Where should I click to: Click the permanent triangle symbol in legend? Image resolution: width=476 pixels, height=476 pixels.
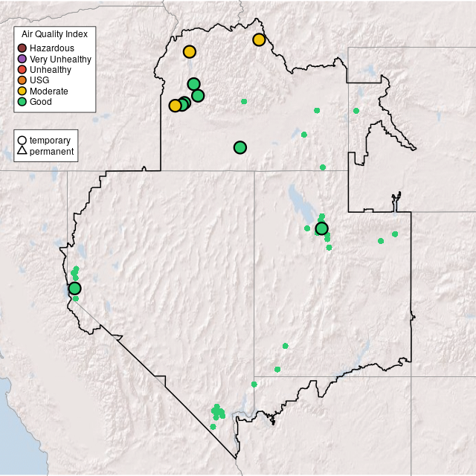pyautogui.click(x=22, y=152)
